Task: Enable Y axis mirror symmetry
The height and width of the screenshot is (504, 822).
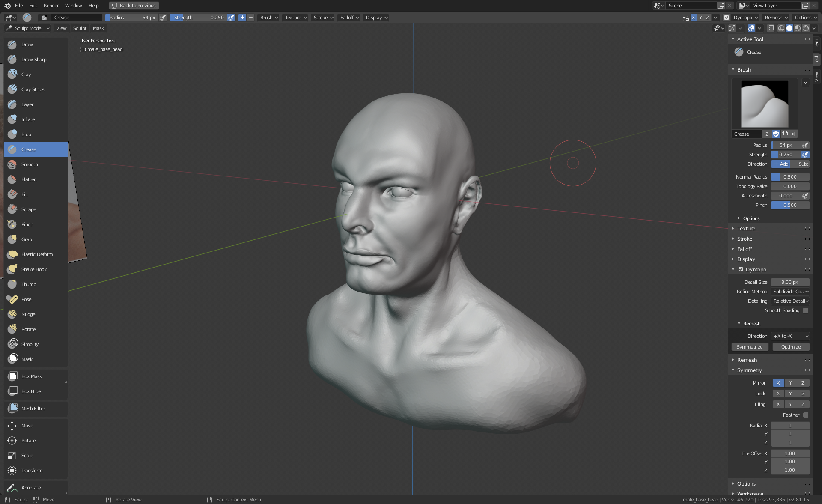Action: pyautogui.click(x=790, y=383)
